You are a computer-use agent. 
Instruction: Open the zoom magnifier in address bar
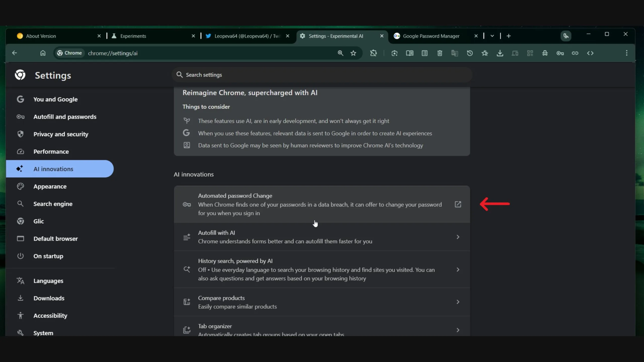(x=340, y=53)
